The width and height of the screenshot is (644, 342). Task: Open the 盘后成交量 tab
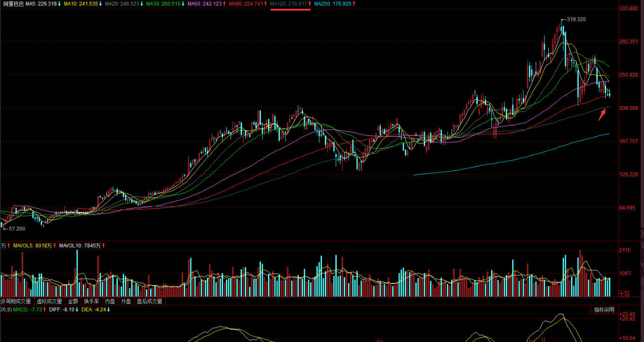[150, 301]
